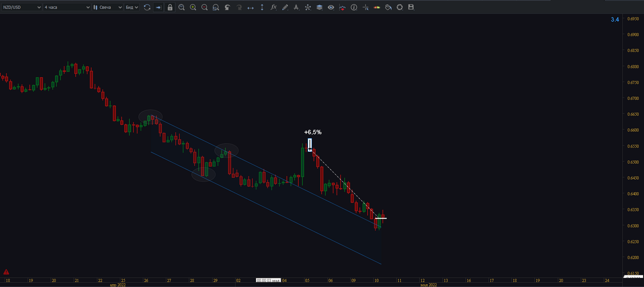
Task: Click the undo arrow icon
Action: coord(227,7)
